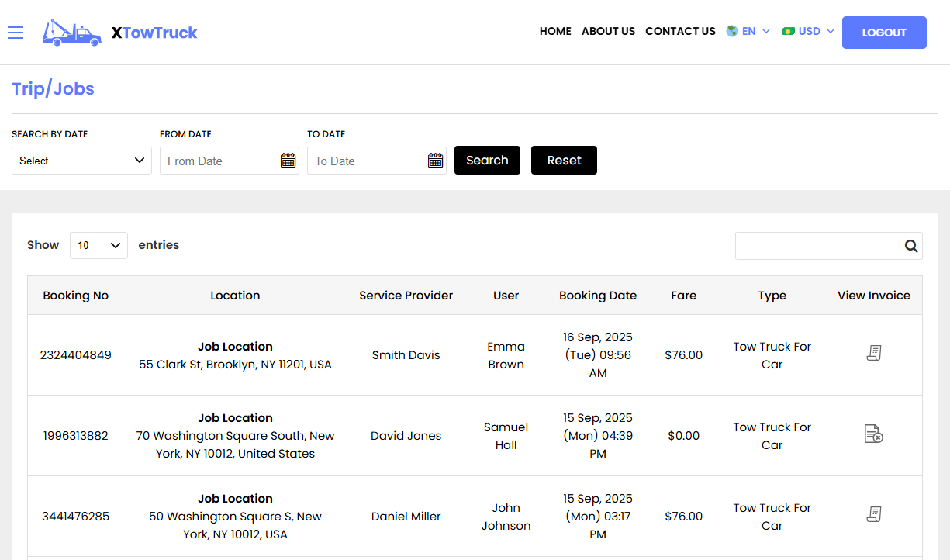The width and height of the screenshot is (950, 560).
Task: Navigate to the ABOUT US page
Action: tap(608, 31)
